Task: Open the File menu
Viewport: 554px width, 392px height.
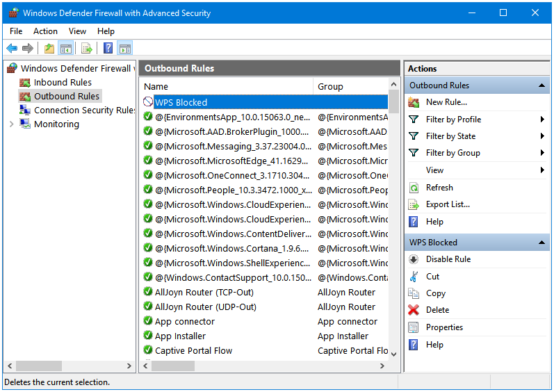Action: pos(16,31)
